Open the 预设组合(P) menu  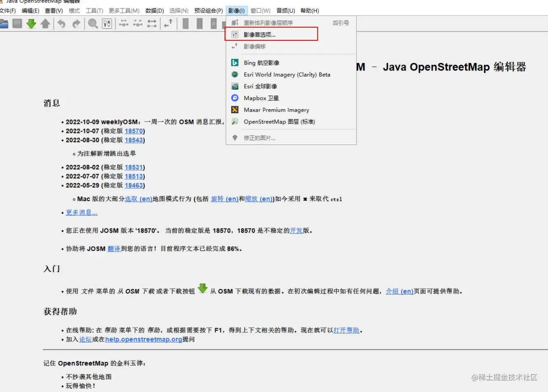[x=208, y=11]
